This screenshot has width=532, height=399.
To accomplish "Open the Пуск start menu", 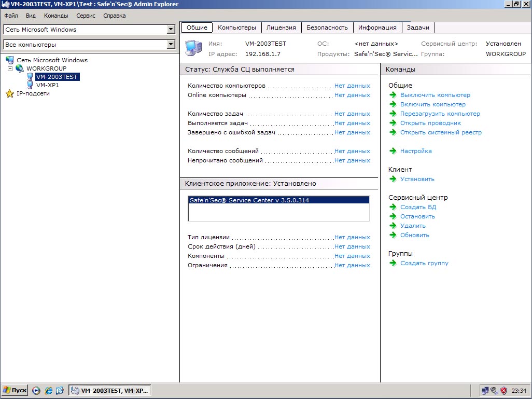I will (14, 391).
